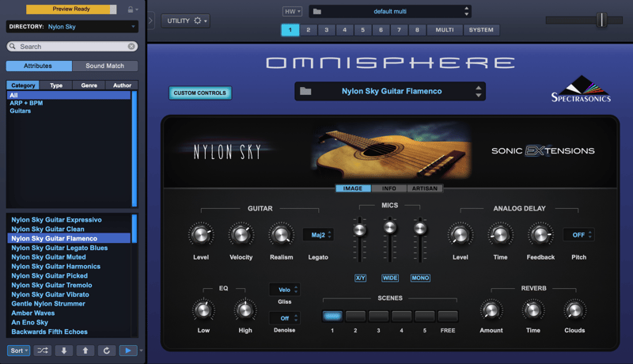Step to next patch with down arrow

64,351
